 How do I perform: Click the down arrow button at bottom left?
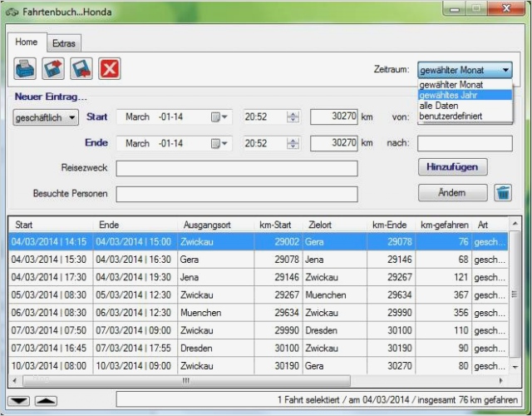[x=18, y=401]
